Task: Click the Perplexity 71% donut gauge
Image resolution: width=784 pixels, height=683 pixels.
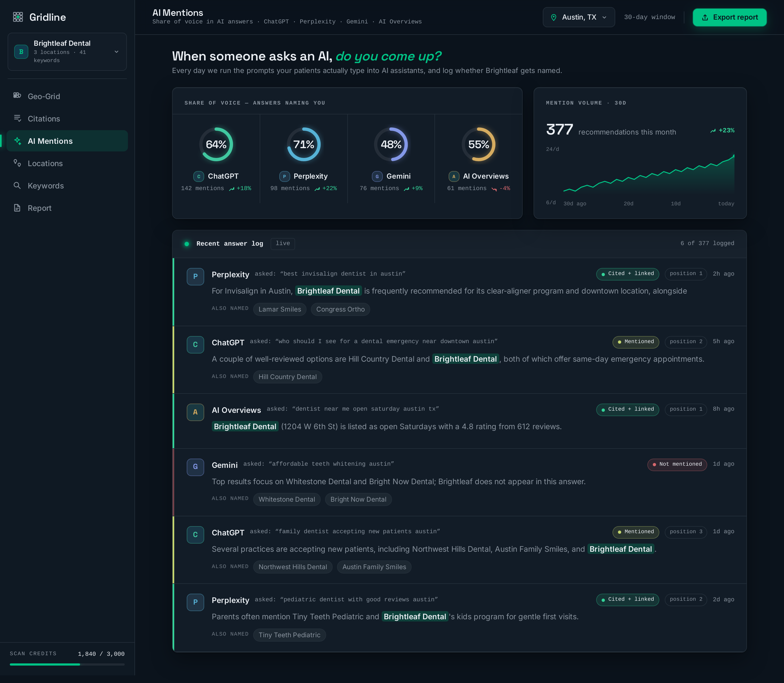Action: tap(304, 144)
